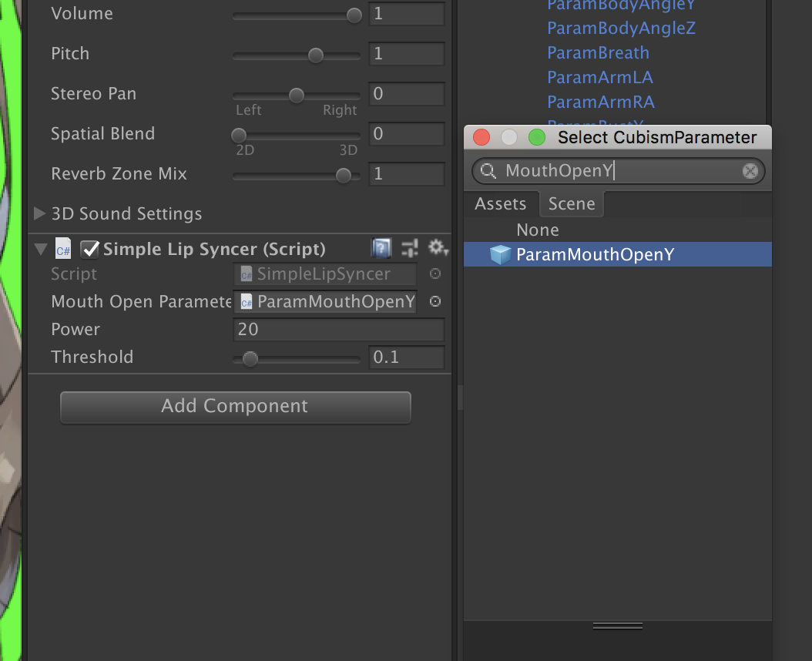
Task: Switch to the Scene tab
Action: pyautogui.click(x=572, y=203)
